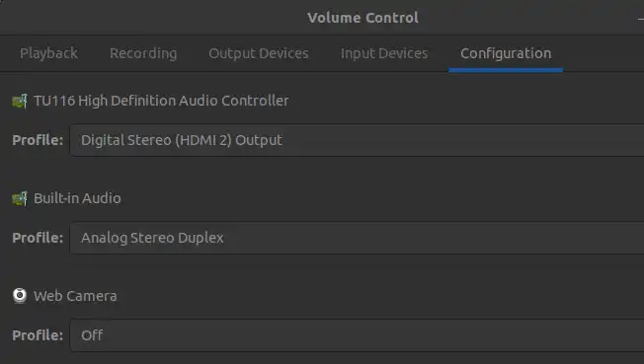Open the TU116 Digital Stereo HDMI 2 profile dropdown

(357, 140)
